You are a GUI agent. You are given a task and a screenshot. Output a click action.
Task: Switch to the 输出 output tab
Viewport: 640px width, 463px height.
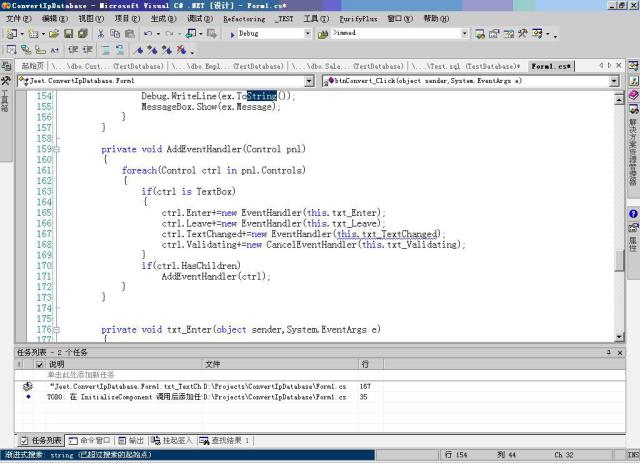[131, 441]
